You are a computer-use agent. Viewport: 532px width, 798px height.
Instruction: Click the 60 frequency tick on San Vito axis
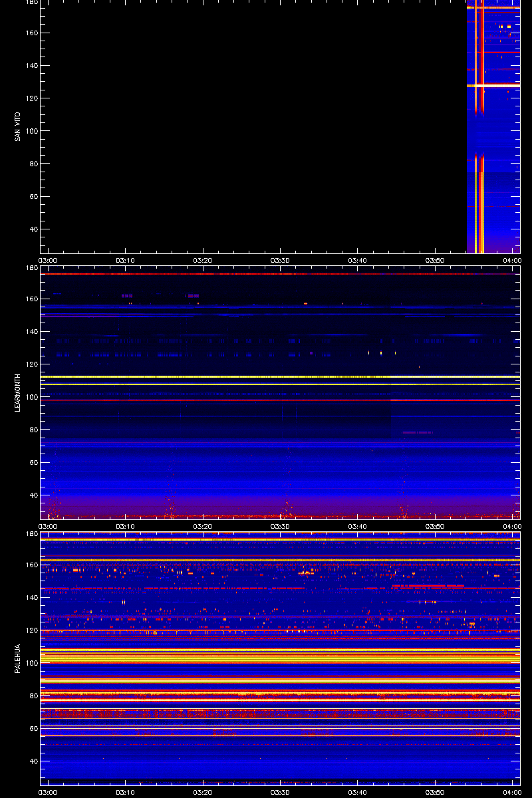point(33,196)
